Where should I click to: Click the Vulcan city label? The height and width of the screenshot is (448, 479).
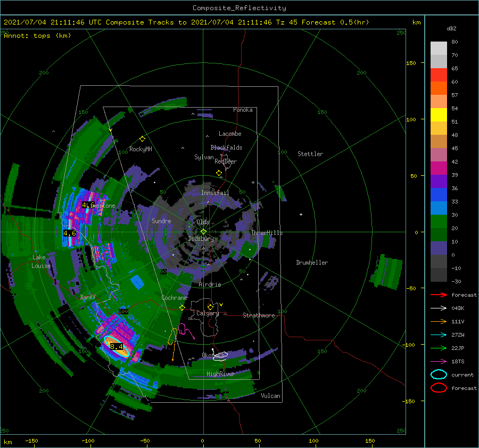[x=270, y=396]
